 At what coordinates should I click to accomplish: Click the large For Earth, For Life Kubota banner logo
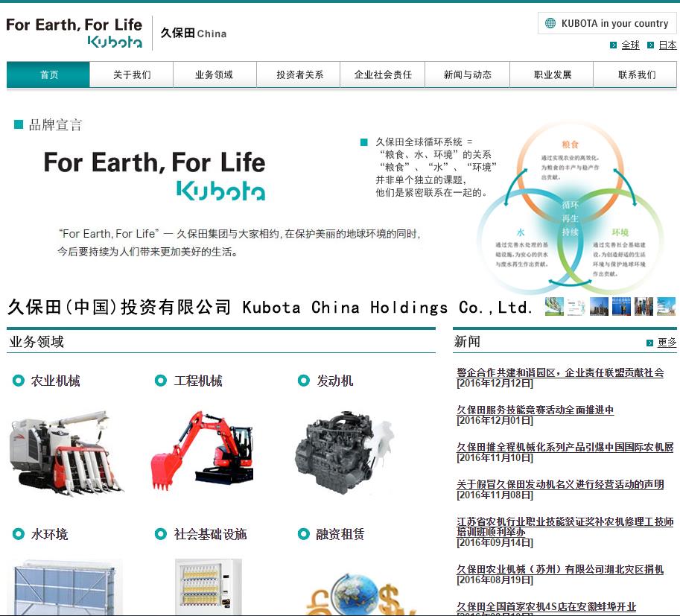tap(155, 176)
